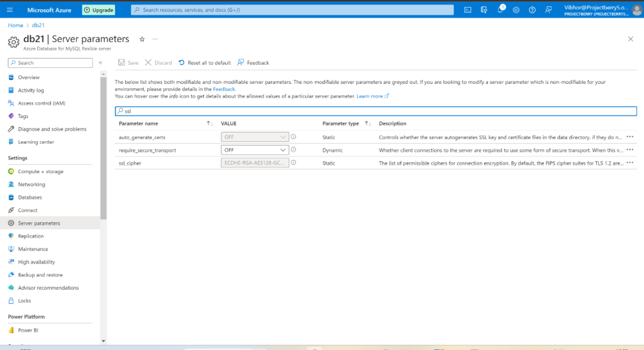Focus the sidebar Search box
The width and height of the screenshot is (644, 350).
(x=50, y=63)
